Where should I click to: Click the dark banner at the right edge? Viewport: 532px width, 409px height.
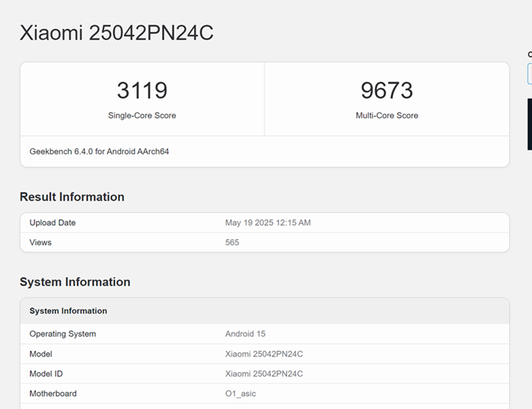pyautogui.click(x=529, y=124)
